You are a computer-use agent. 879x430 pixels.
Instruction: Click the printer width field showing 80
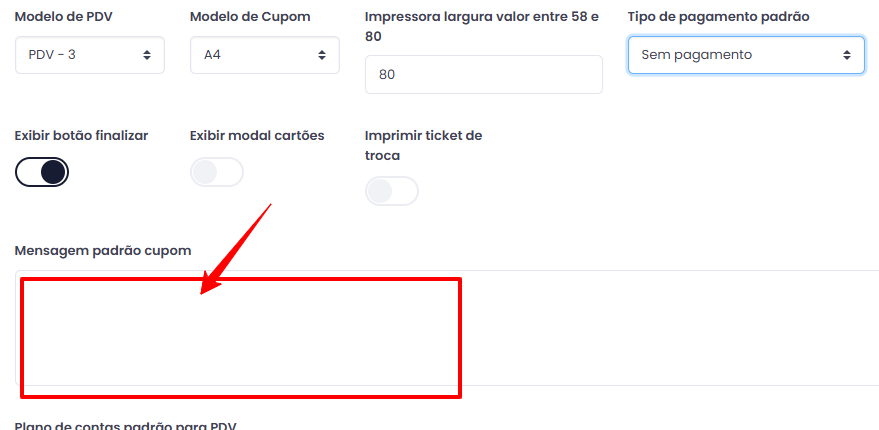tap(484, 74)
